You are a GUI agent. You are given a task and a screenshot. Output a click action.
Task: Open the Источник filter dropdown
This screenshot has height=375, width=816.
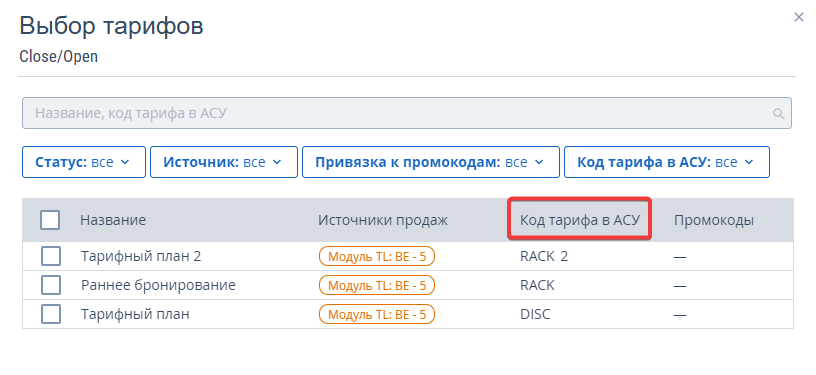click(x=224, y=162)
